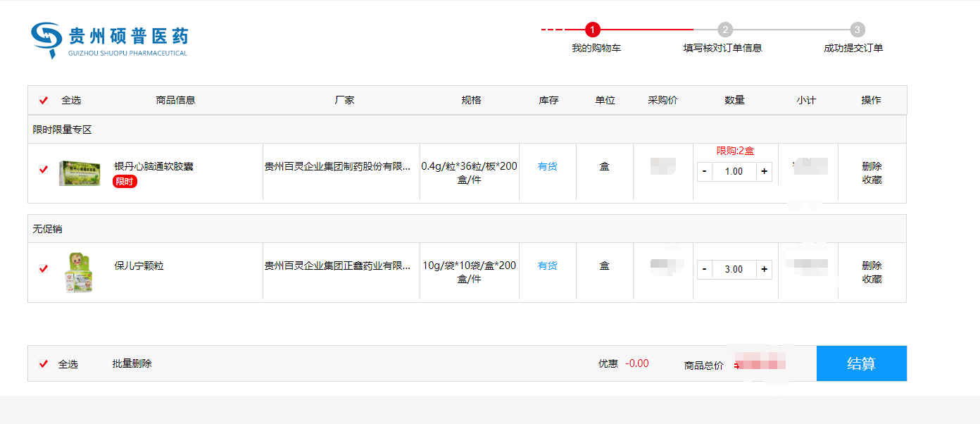Image resolution: width=980 pixels, height=424 pixels.
Task: Click the quantity field of 保儿宁颗粒
Action: tap(734, 269)
